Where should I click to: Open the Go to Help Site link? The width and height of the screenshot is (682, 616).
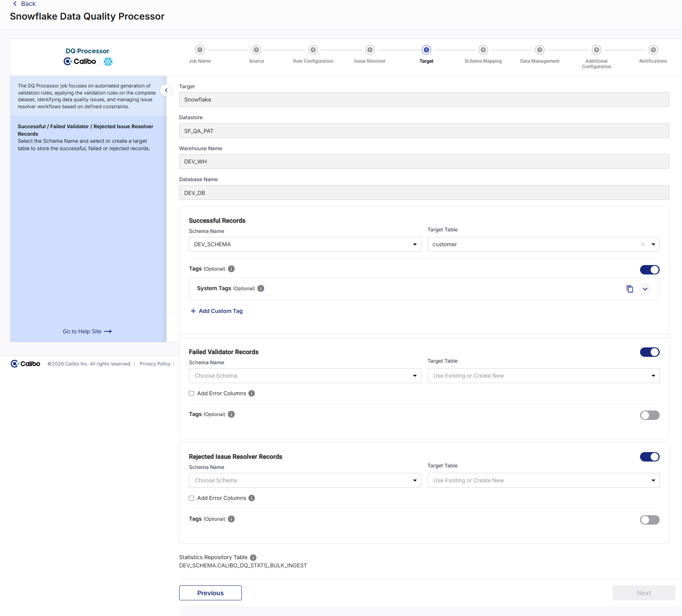[x=87, y=331]
